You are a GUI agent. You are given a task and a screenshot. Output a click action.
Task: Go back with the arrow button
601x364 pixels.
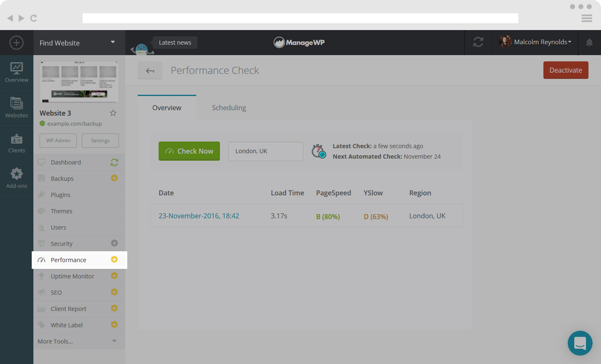150,71
